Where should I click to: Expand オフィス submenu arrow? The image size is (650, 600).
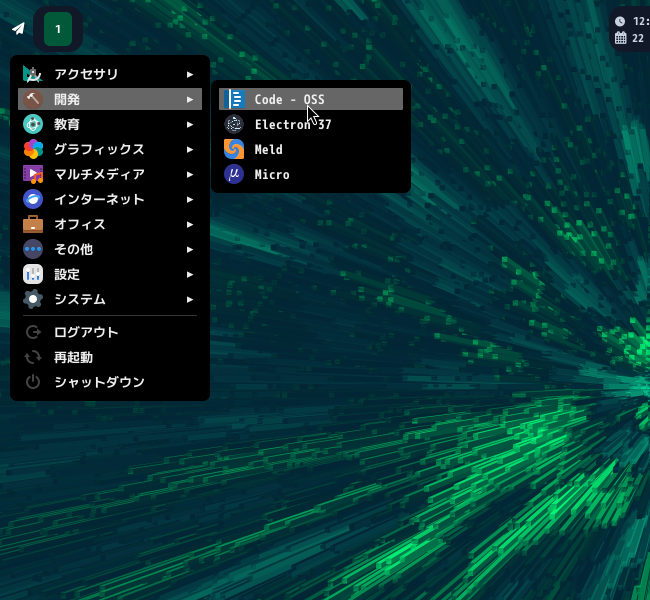point(190,225)
